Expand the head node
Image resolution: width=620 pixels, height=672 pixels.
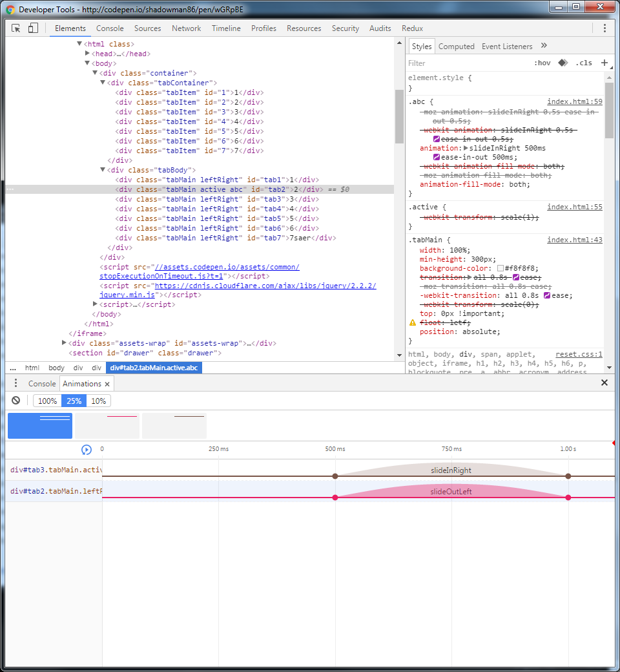tap(87, 54)
